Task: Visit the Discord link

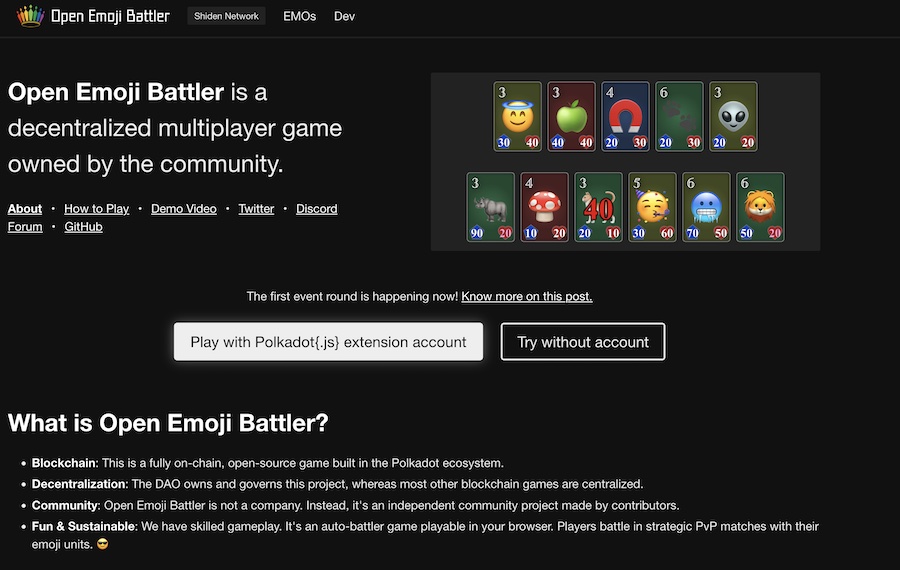Action: (x=317, y=209)
